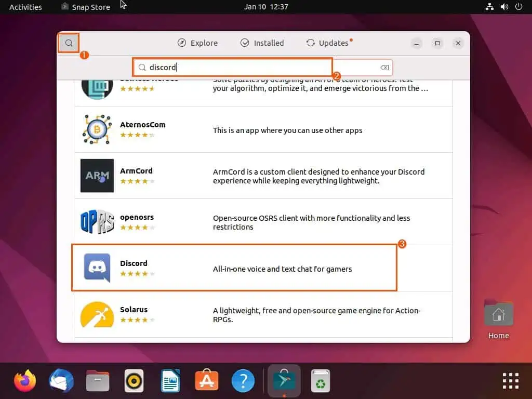Clear the search field with backspace icon

pyautogui.click(x=384, y=68)
